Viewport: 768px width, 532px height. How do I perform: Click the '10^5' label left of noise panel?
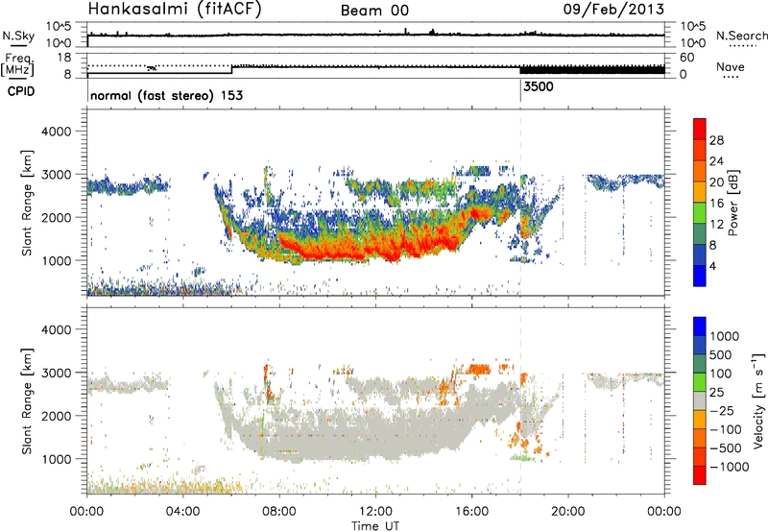59,27
